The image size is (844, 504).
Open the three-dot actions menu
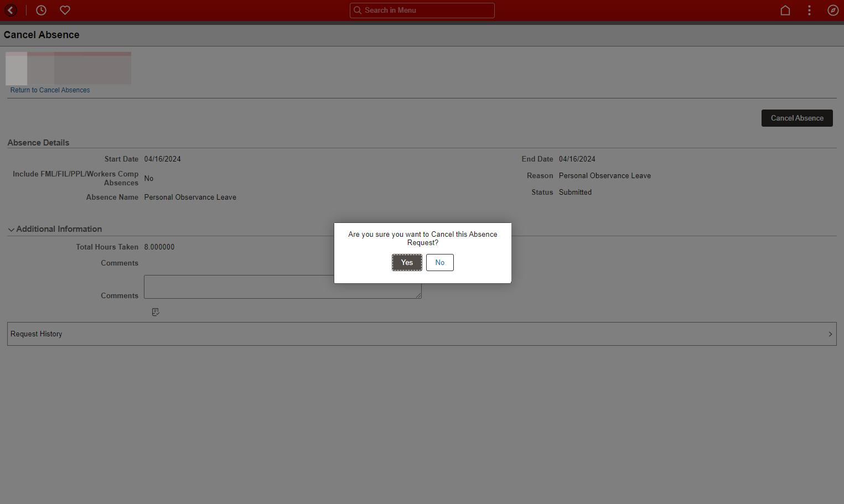[x=809, y=10]
